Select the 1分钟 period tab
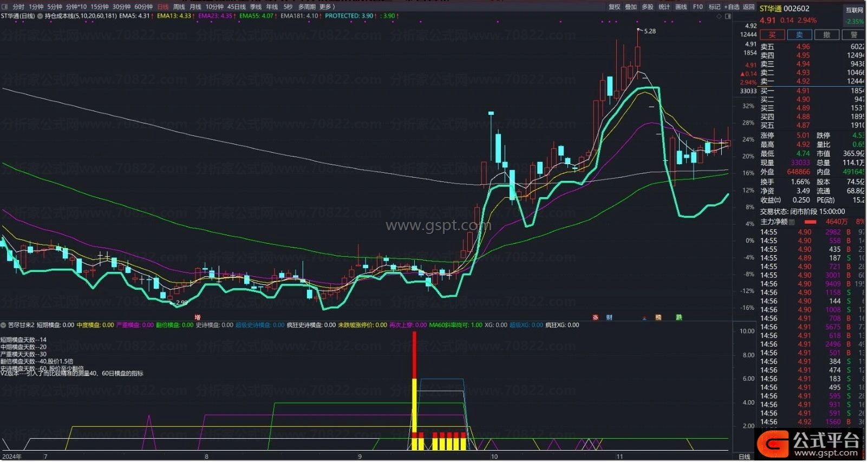Screen dimensions: 868x462 36,7
